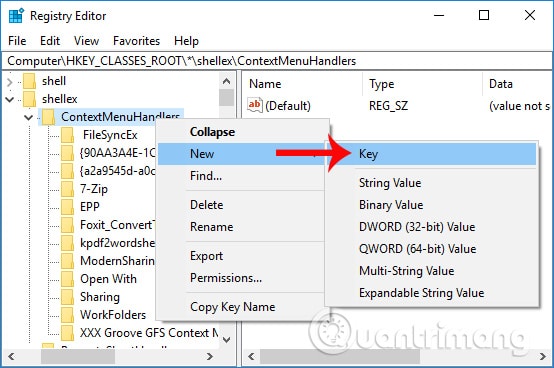This screenshot has width=554, height=368.
Task: Open the Edit menu
Action: click(x=50, y=41)
